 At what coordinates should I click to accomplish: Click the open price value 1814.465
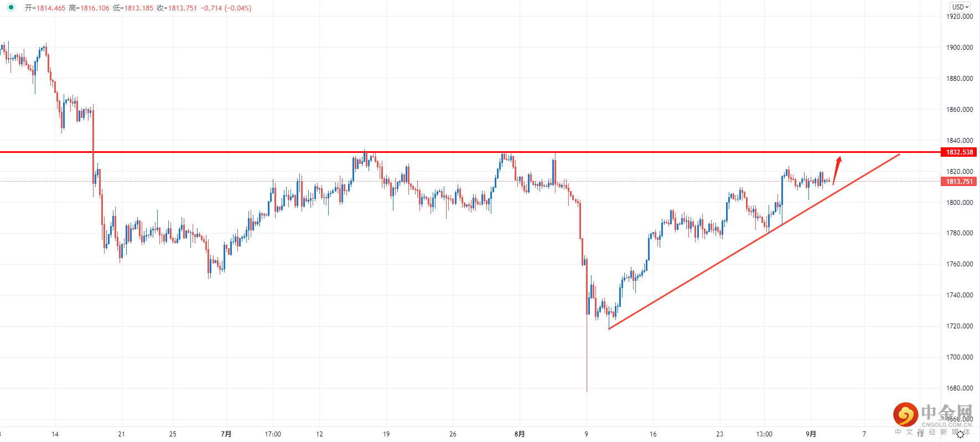pos(51,8)
